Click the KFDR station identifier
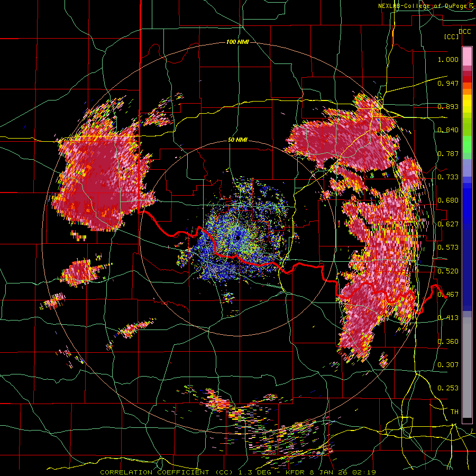The image size is (476, 476). 296,472
